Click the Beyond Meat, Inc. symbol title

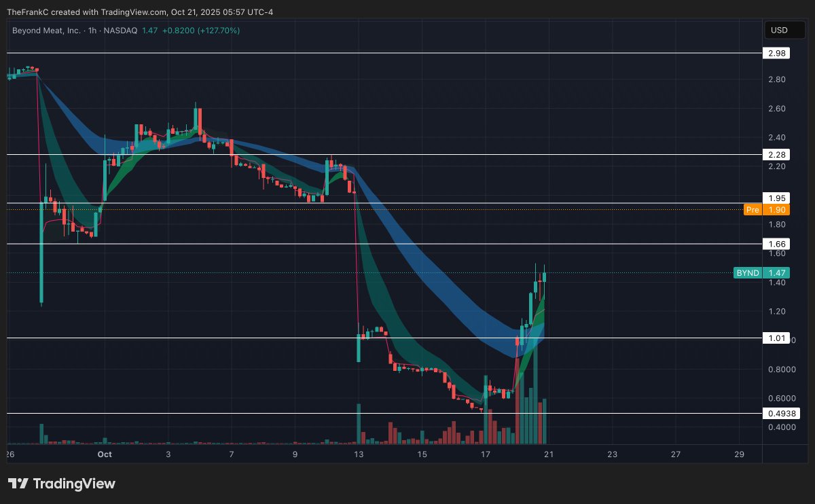tap(48, 31)
